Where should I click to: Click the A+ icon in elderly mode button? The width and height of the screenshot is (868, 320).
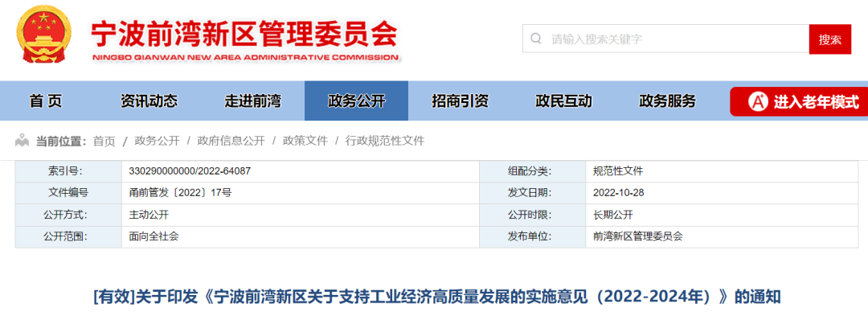pos(758,102)
